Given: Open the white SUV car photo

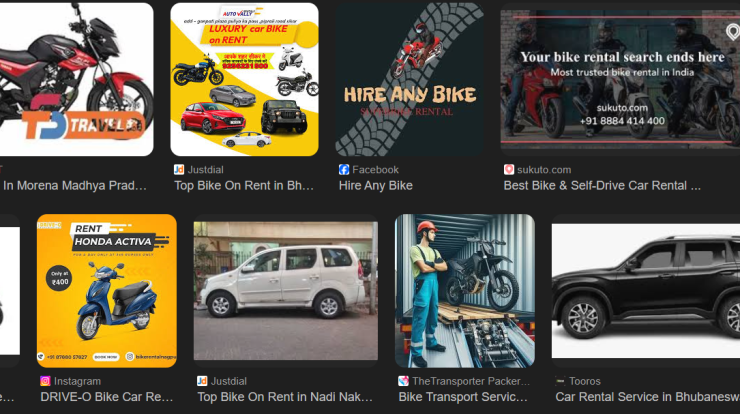Looking at the screenshot, I should (286, 291).
